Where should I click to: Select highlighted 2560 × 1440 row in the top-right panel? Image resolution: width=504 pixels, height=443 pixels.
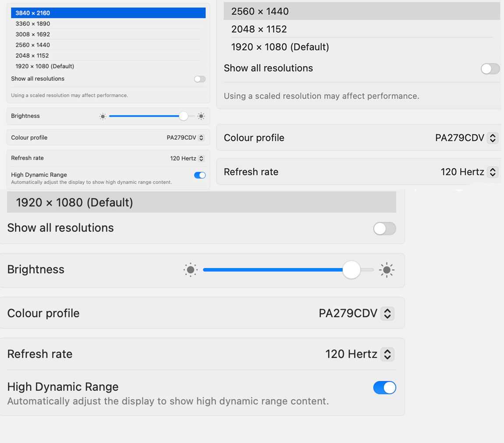coord(362,11)
